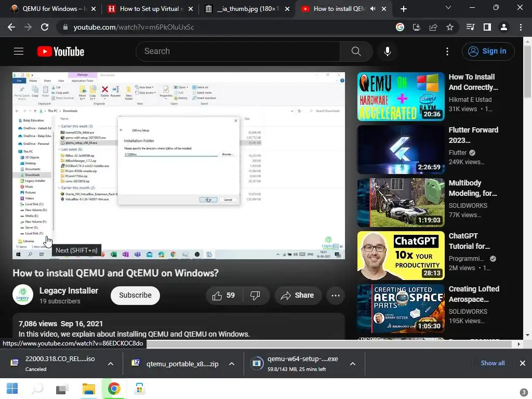Expand options for qemu-w64-setup exe download
The width and height of the screenshot is (532, 399).
point(353,364)
